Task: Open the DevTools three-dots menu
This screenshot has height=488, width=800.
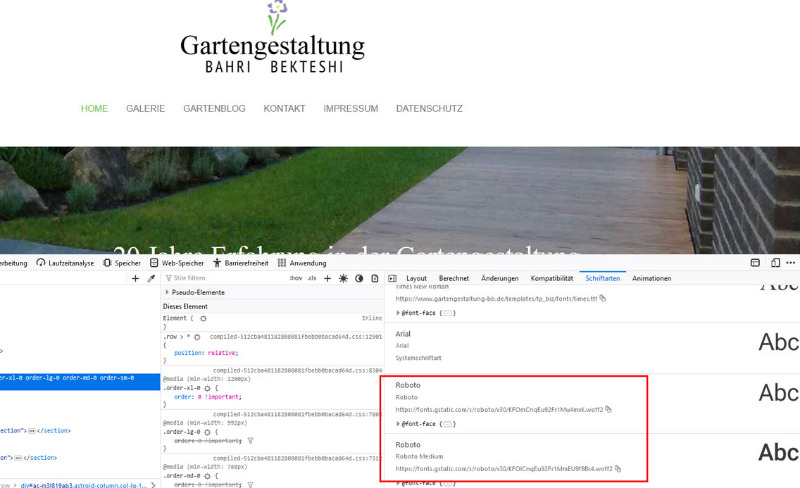Action: tap(791, 263)
